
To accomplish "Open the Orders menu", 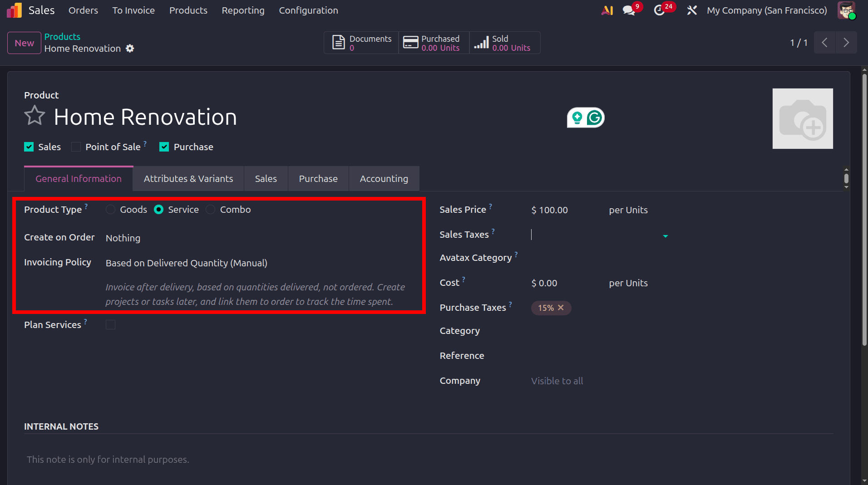I will coord(83,10).
